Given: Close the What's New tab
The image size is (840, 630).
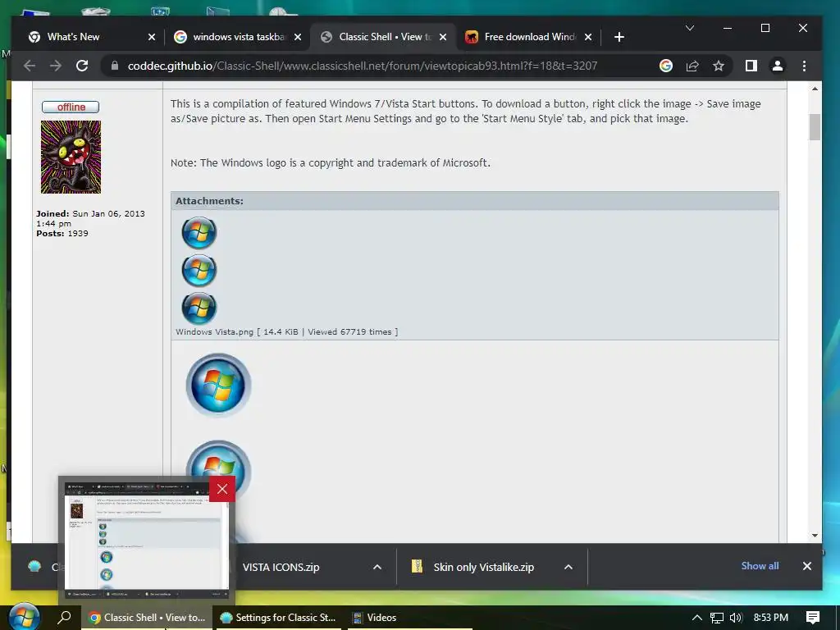Looking at the screenshot, I should pos(152,37).
